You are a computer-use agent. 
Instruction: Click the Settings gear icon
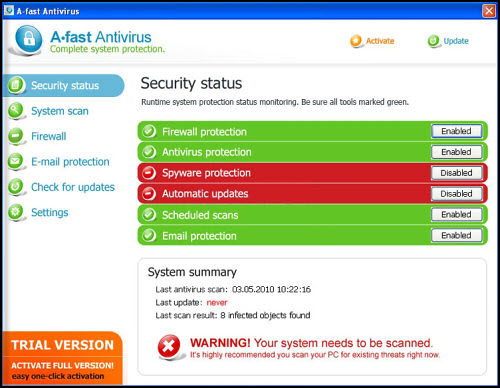pos(15,212)
